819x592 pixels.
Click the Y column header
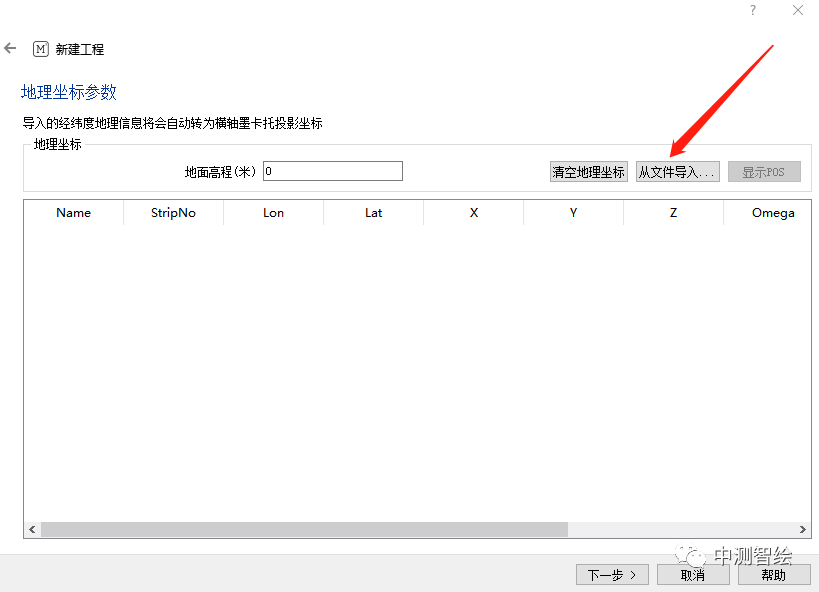[x=573, y=213]
